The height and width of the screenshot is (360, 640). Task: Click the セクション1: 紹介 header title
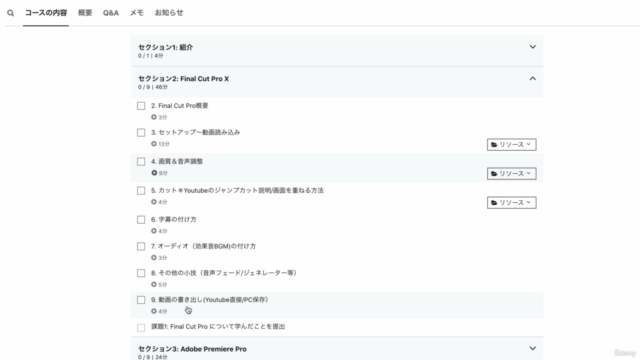[x=165, y=47]
